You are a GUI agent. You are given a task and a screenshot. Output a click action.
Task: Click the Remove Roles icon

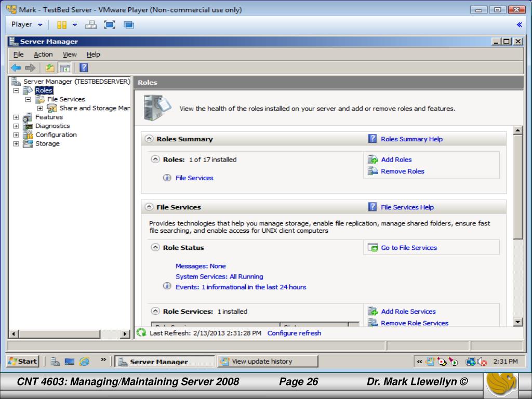click(373, 171)
